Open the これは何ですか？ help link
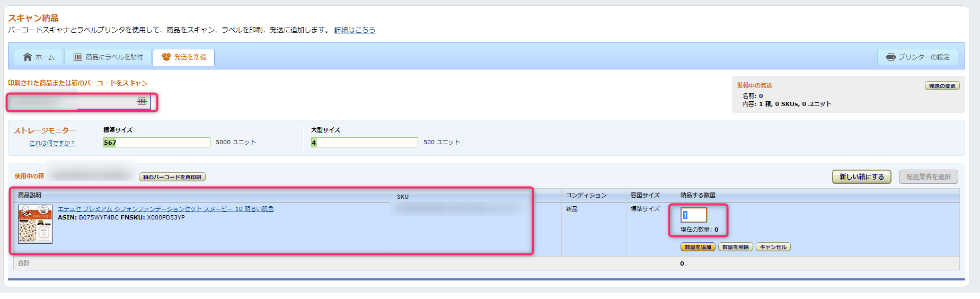The width and height of the screenshot is (980, 299). click(x=52, y=143)
